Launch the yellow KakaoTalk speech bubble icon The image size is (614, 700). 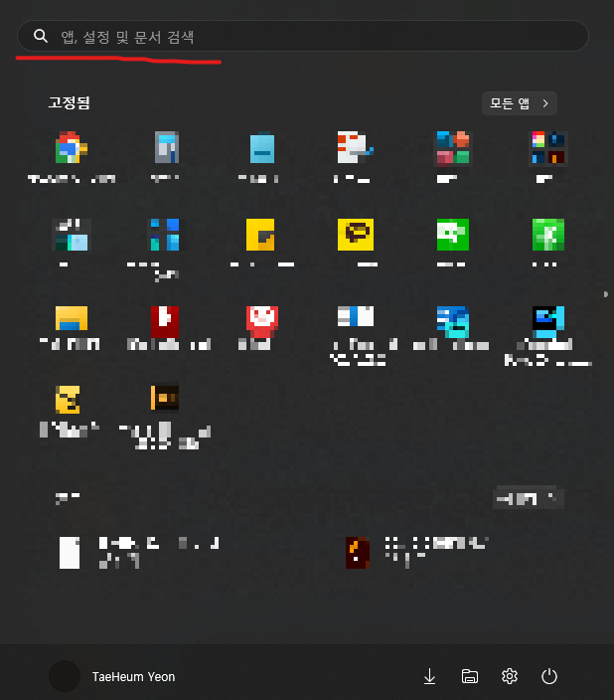click(356, 235)
